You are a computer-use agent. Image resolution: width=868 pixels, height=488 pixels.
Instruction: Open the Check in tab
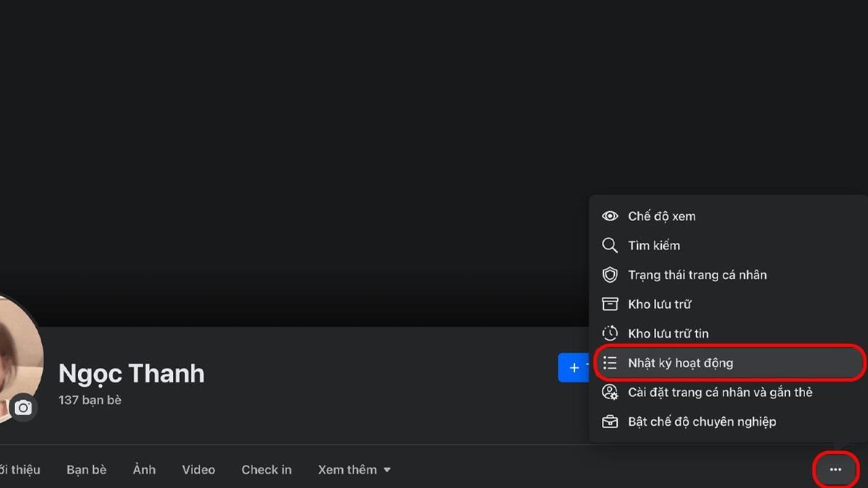click(266, 470)
